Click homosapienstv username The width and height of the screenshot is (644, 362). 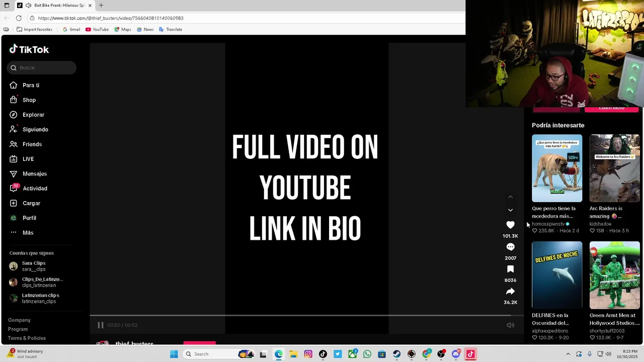(548, 224)
